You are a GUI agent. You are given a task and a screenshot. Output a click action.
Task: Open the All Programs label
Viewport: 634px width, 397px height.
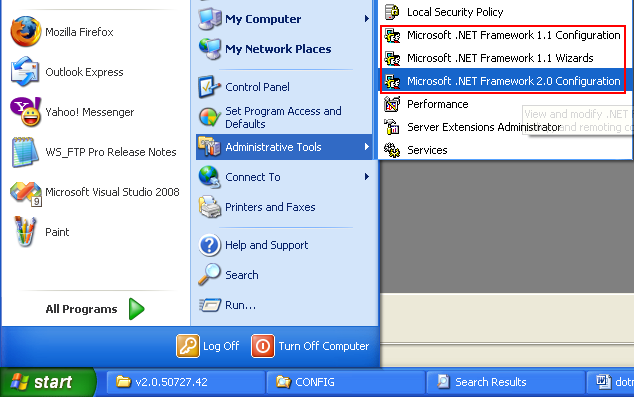click(x=81, y=309)
